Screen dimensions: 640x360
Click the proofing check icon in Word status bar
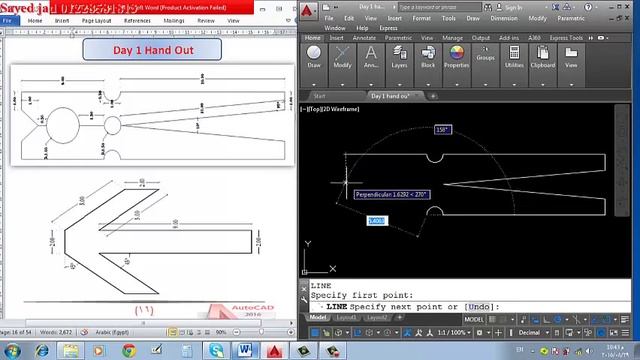point(84,332)
